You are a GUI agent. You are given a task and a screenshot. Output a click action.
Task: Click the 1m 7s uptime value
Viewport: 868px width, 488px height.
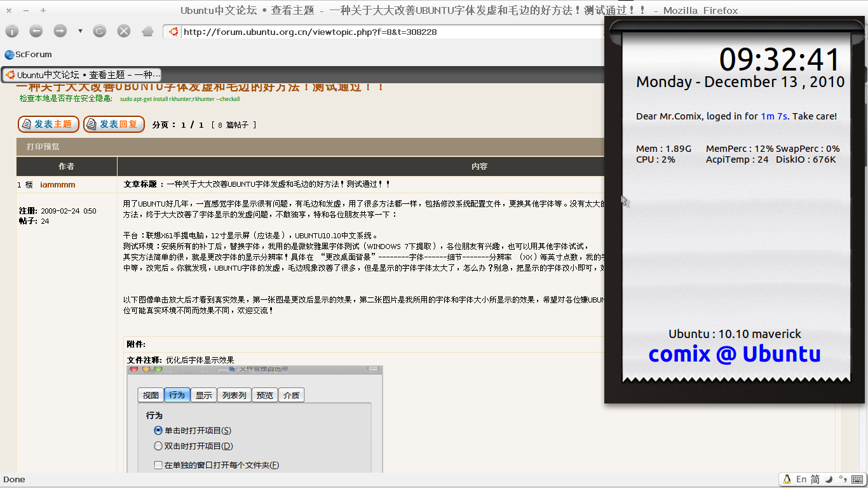(x=774, y=116)
